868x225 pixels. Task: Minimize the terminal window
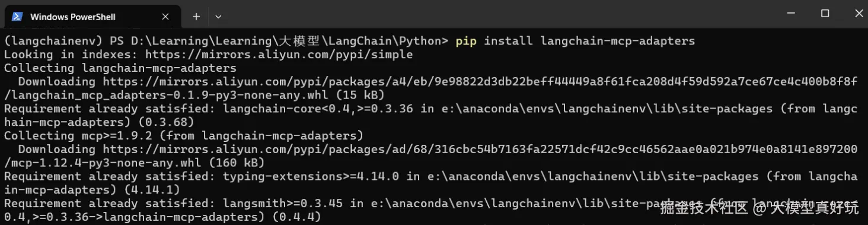pyautogui.click(x=792, y=14)
